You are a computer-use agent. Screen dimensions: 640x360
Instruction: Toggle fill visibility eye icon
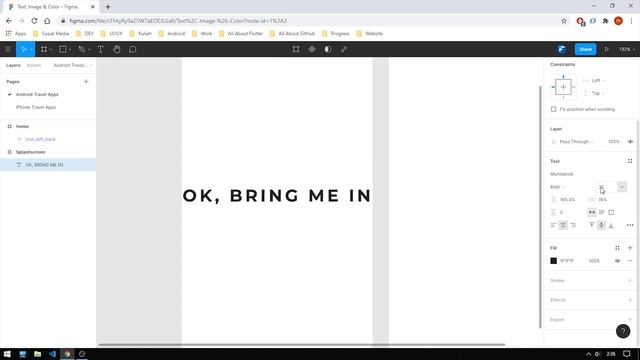click(617, 261)
